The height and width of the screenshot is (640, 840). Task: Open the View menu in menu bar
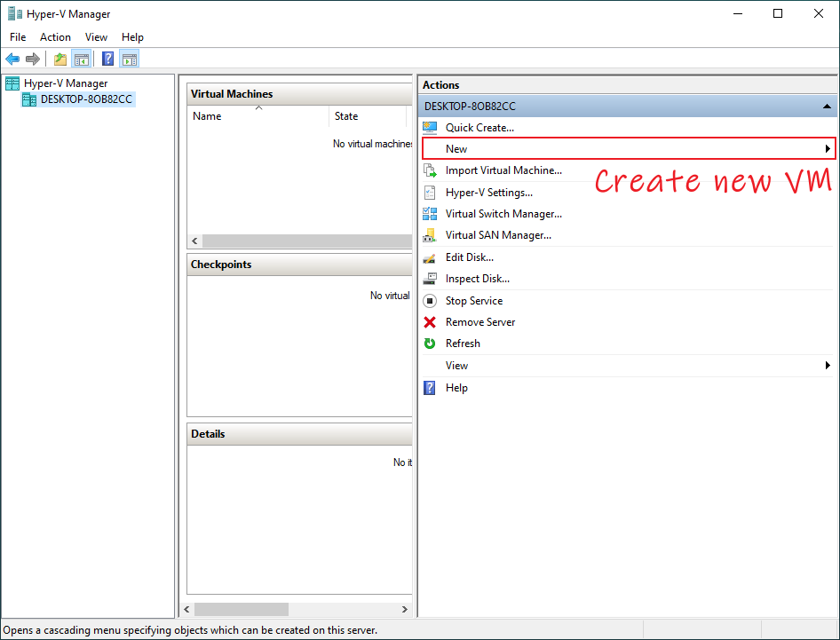pyautogui.click(x=96, y=37)
